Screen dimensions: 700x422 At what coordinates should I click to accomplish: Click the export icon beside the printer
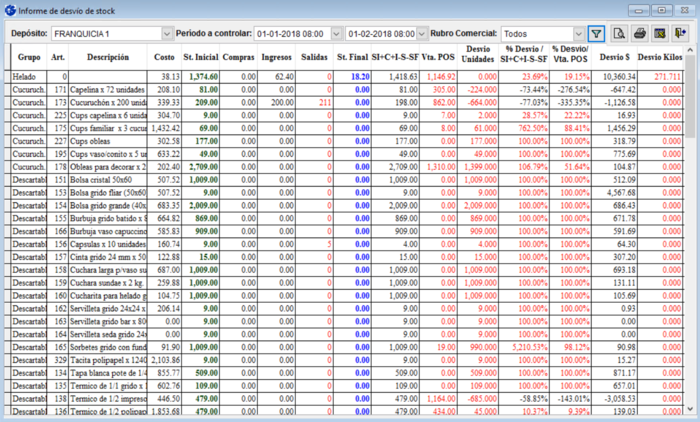(659, 33)
